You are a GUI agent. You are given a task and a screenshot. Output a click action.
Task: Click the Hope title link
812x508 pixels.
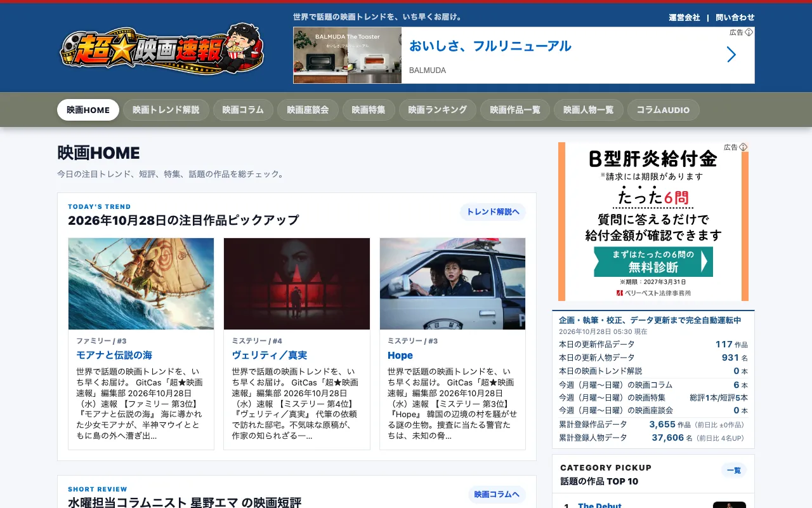400,356
